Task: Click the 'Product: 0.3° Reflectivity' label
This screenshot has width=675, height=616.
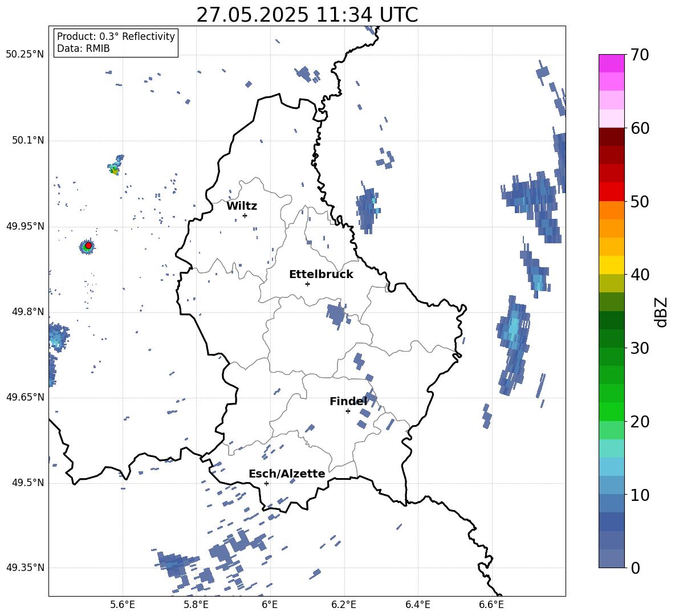Action: click(x=116, y=36)
